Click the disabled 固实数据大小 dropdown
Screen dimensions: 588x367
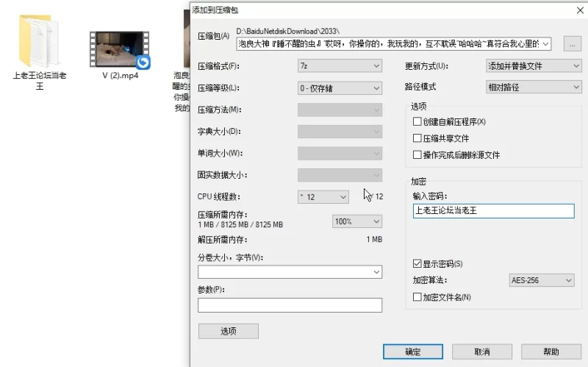pos(340,175)
